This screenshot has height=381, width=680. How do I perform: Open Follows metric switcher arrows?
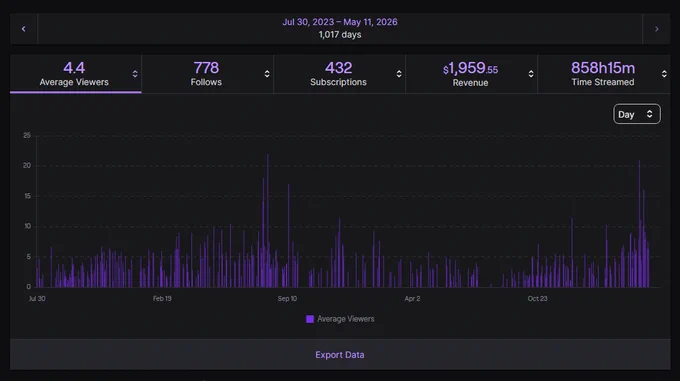tap(267, 74)
